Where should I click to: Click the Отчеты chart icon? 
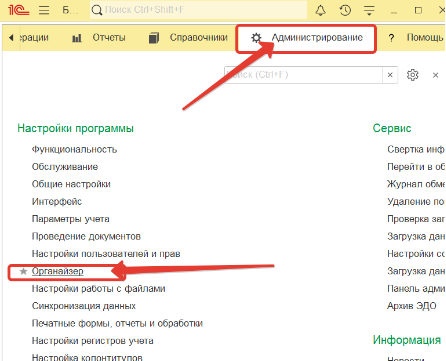pyautogui.click(x=77, y=38)
